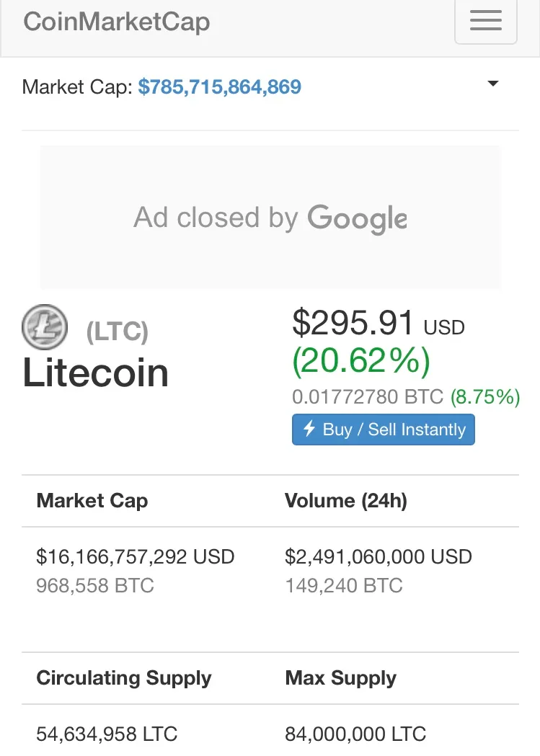Click the Circulating Supply header
This screenshot has height=756, width=540.
click(124, 678)
